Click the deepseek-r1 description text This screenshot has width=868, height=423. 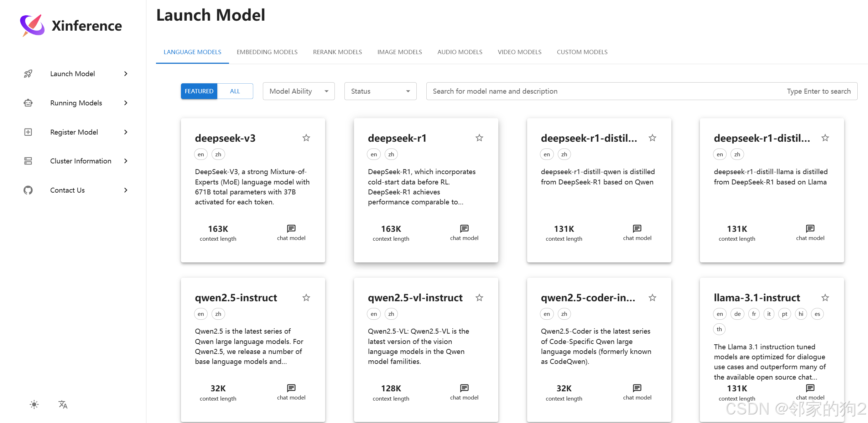pyautogui.click(x=422, y=187)
